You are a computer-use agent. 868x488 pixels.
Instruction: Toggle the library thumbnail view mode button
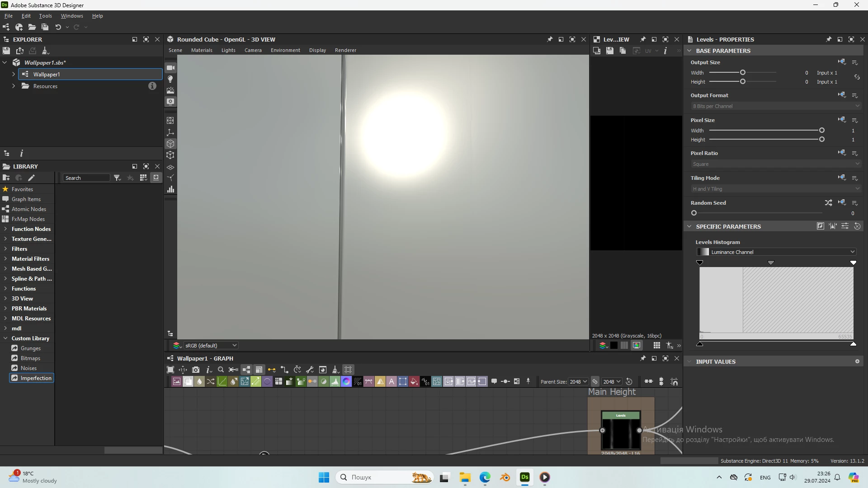click(156, 178)
